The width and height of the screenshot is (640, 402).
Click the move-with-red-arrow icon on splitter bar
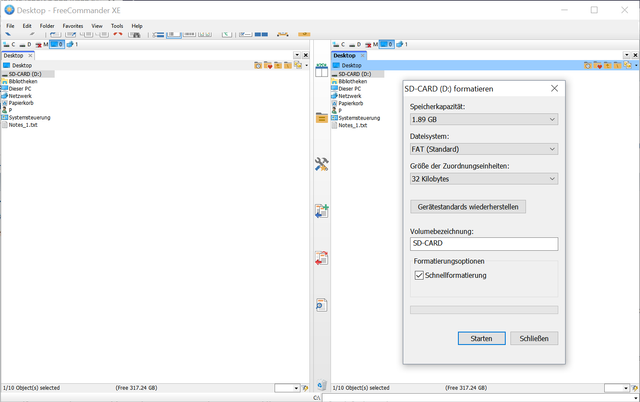pos(322,258)
